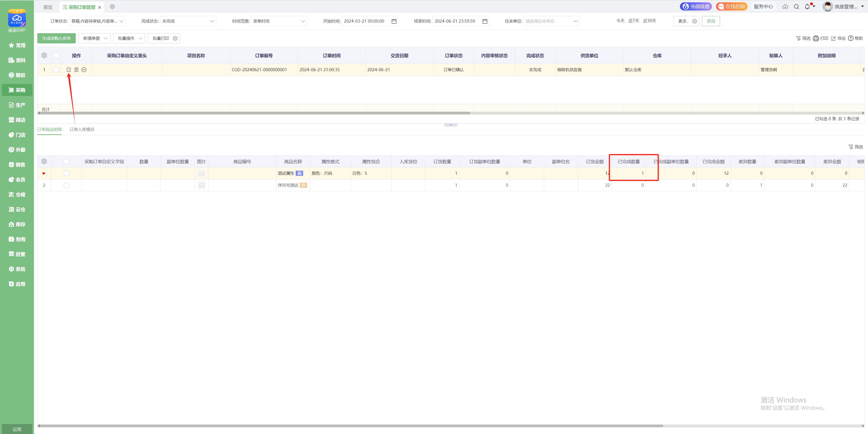
Task: Toggle the select-all checkbox in orders header
Action: 56,56
